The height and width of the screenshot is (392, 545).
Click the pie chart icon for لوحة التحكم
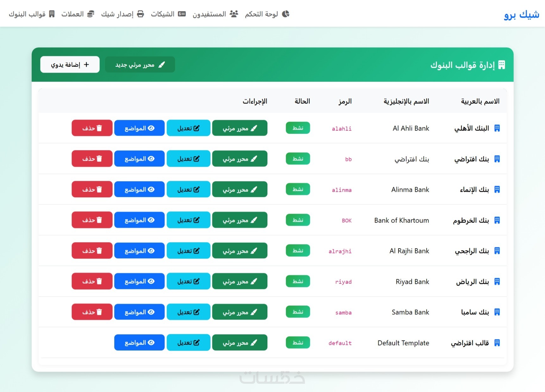[x=285, y=14]
